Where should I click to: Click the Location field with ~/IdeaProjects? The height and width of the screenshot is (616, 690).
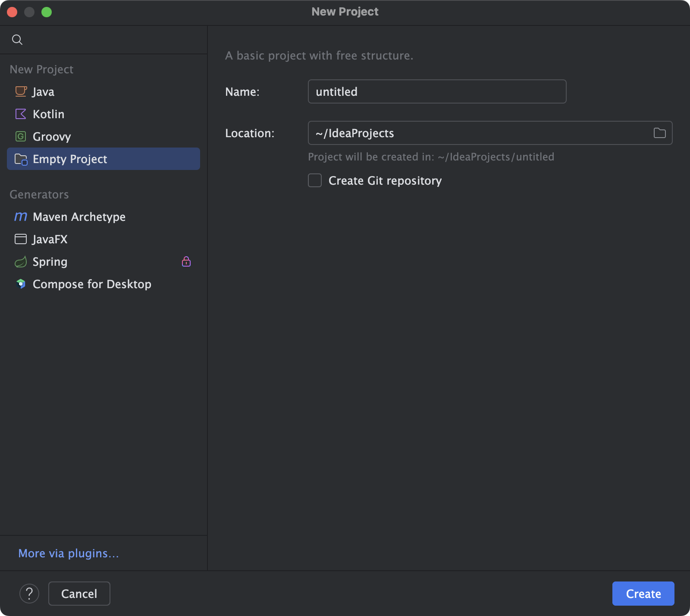pyautogui.click(x=490, y=133)
